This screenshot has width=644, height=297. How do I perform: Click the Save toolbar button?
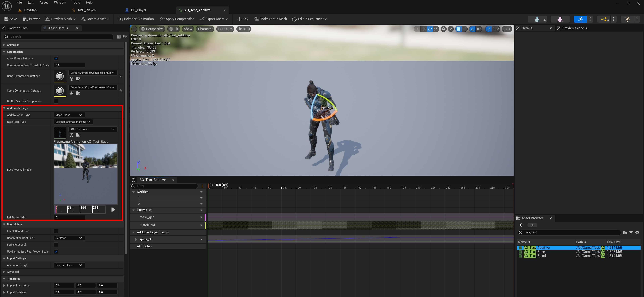tap(11, 19)
